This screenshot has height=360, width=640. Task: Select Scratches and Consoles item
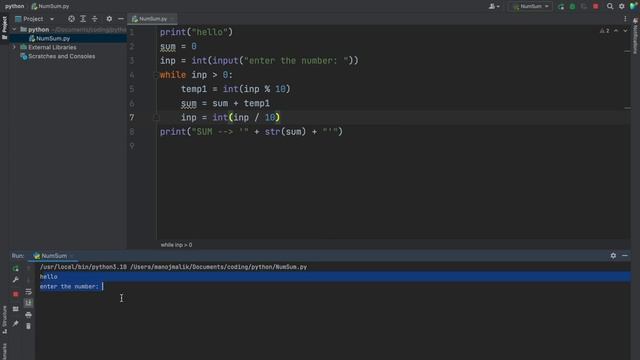(x=61, y=56)
